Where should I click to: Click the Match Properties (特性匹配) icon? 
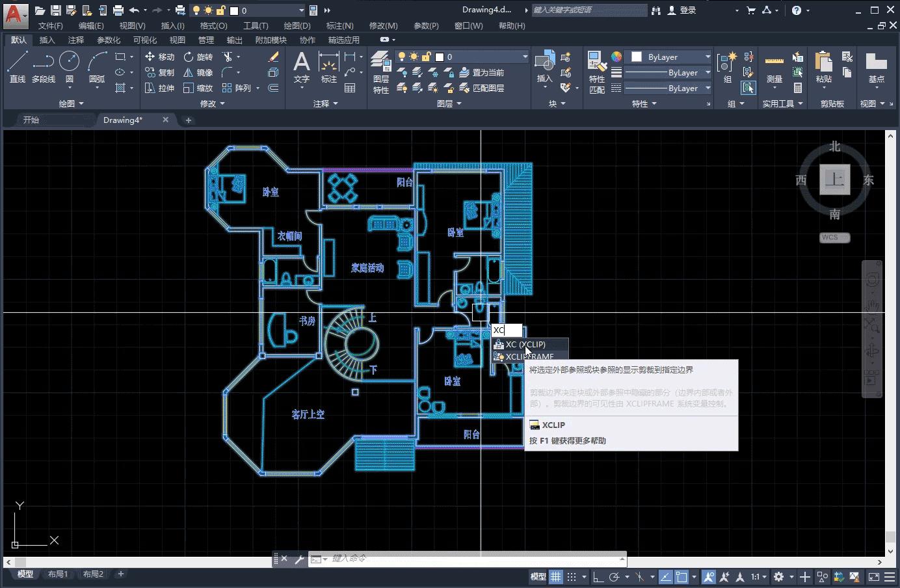tap(596, 72)
